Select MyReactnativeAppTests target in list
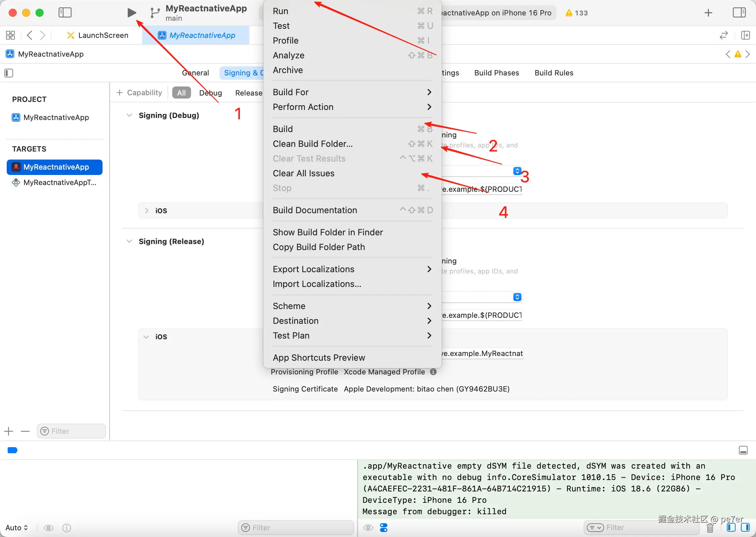 60,182
